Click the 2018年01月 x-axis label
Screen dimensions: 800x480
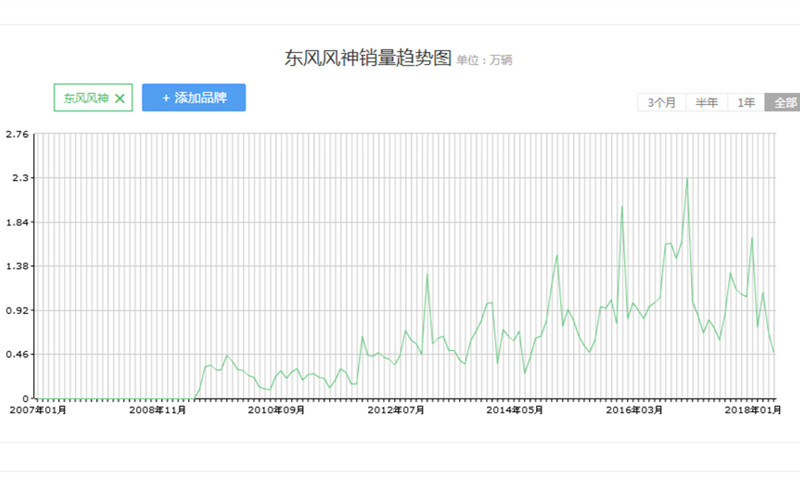pyautogui.click(x=752, y=409)
